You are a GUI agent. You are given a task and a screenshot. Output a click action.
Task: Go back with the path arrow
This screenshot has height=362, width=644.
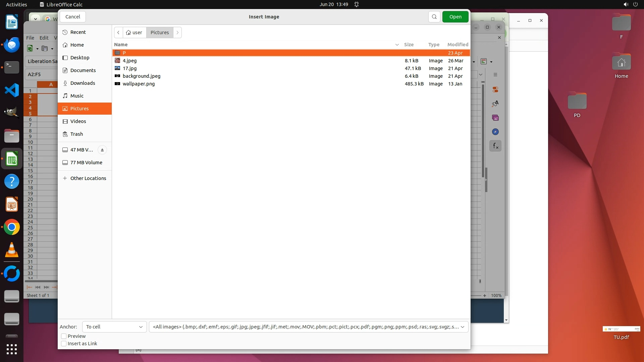pyautogui.click(x=118, y=33)
